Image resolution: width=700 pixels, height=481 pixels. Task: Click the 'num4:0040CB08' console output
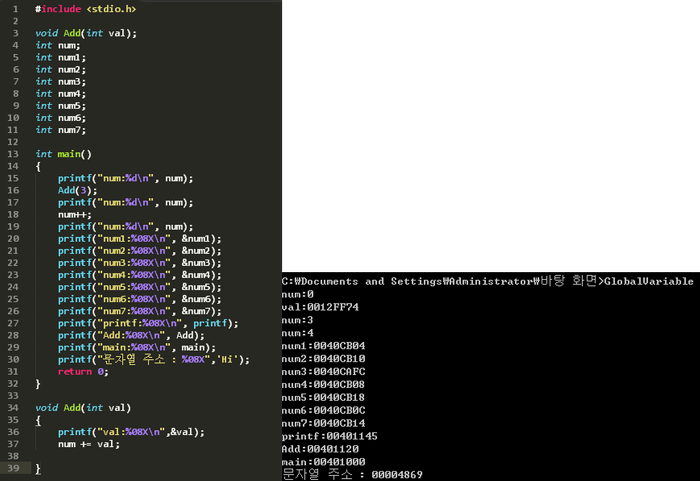tap(323, 385)
